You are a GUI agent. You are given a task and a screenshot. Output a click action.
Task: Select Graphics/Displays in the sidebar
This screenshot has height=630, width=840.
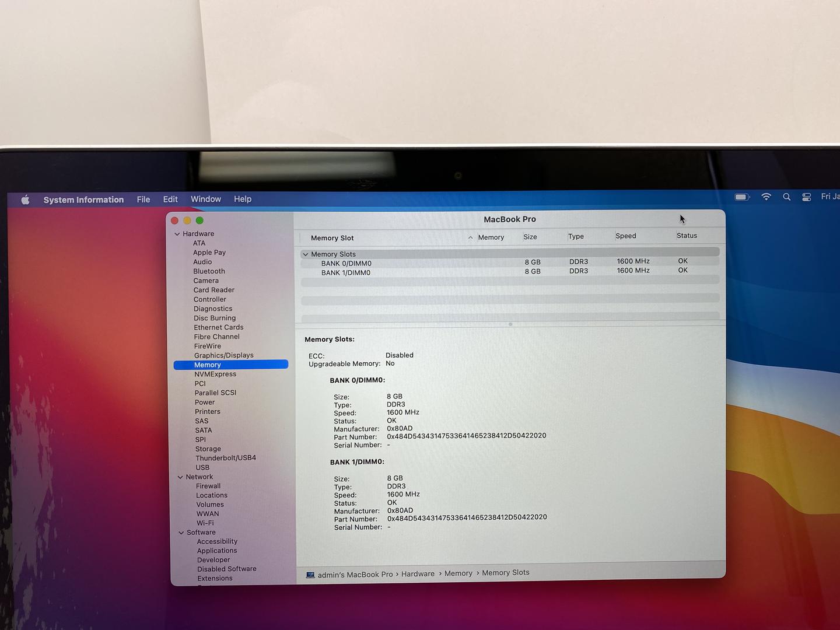tap(224, 355)
